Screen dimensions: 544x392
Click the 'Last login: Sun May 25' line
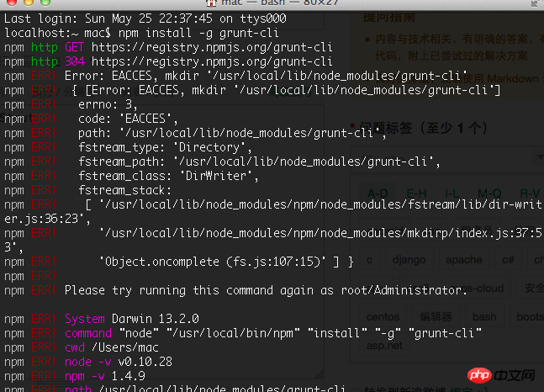click(145, 19)
